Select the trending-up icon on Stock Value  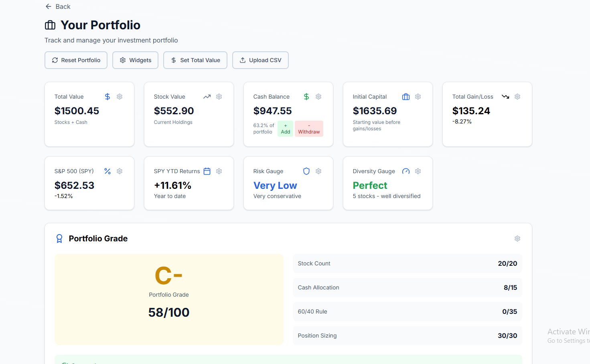[207, 97]
